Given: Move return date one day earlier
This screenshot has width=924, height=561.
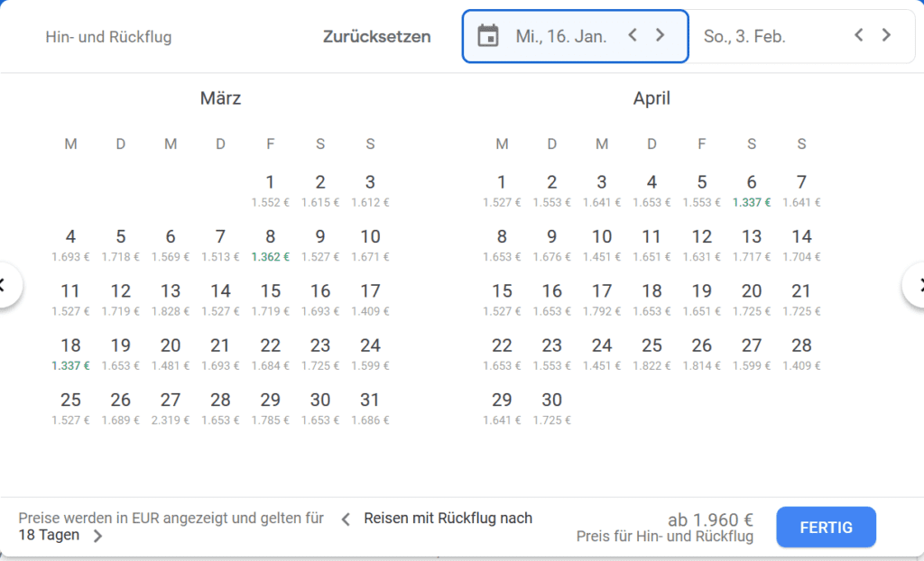Looking at the screenshot, I should [859, 35].
